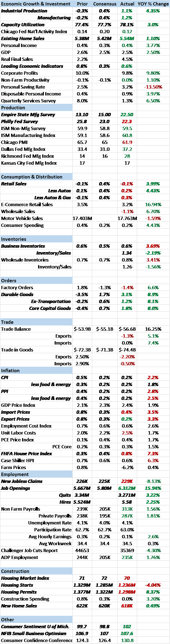Click the 6.312M actual value cell
This screenshot has height=644, width=170.
127,488
